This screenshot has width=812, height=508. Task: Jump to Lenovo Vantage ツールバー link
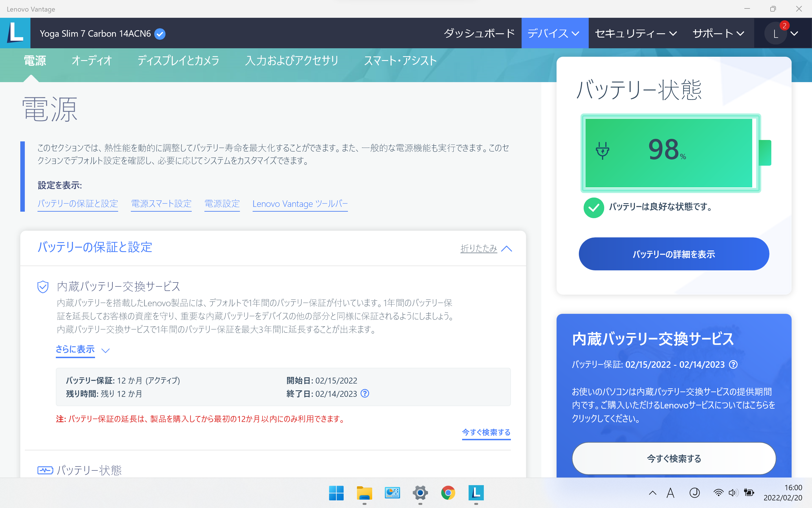click(300, 204)
